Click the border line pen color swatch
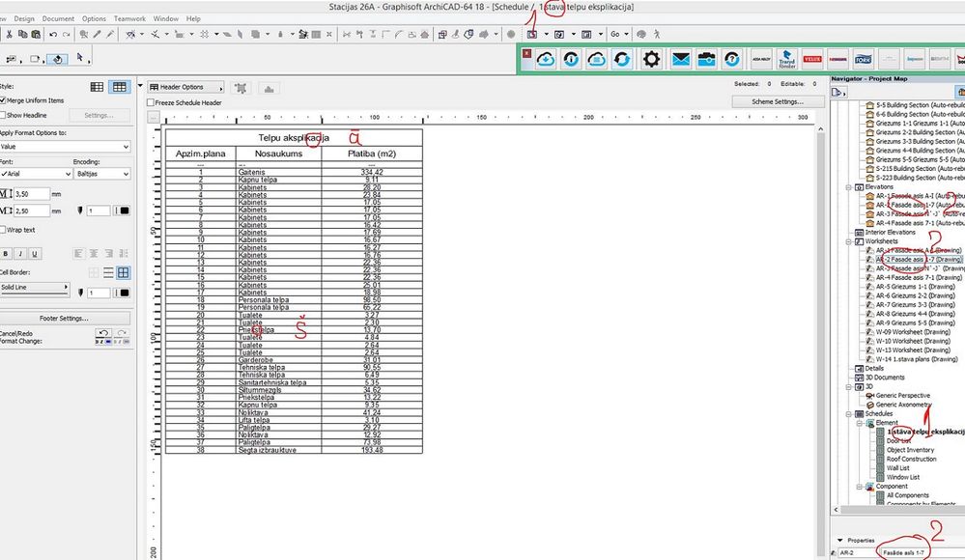The image size is (965, 560). 125,293
